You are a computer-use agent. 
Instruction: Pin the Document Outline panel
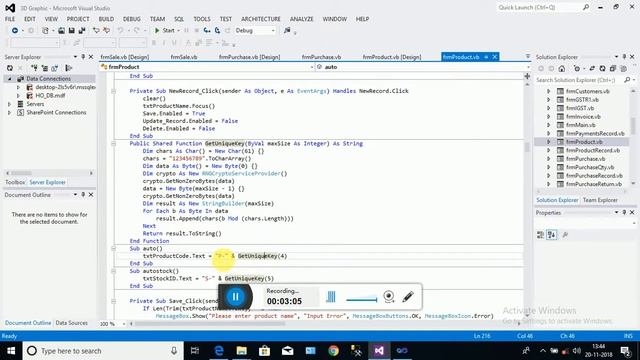point(83,195)
